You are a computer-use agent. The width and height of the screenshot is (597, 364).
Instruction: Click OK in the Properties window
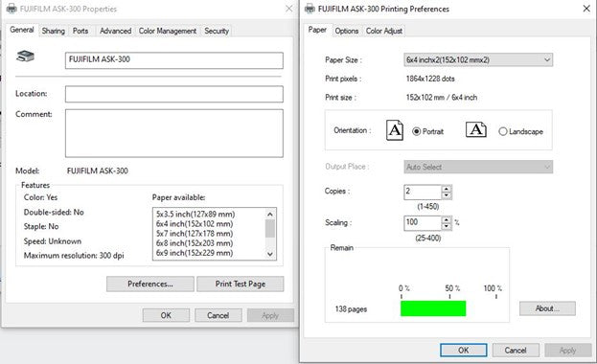(x=166, y=315)
